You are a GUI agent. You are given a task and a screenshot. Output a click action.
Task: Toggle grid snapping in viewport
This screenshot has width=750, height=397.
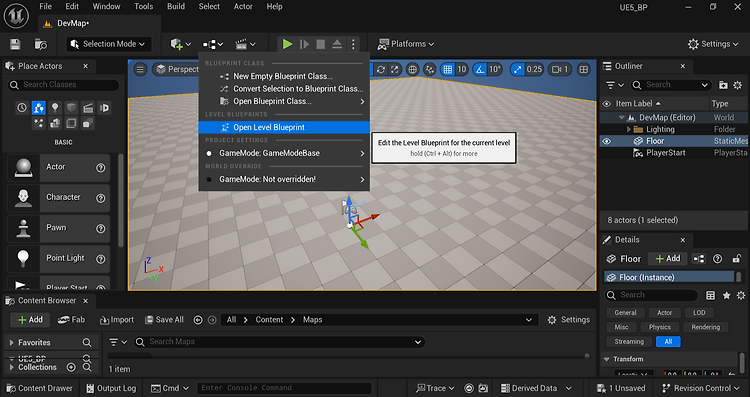pyautogui.click(x=447, y=69)
